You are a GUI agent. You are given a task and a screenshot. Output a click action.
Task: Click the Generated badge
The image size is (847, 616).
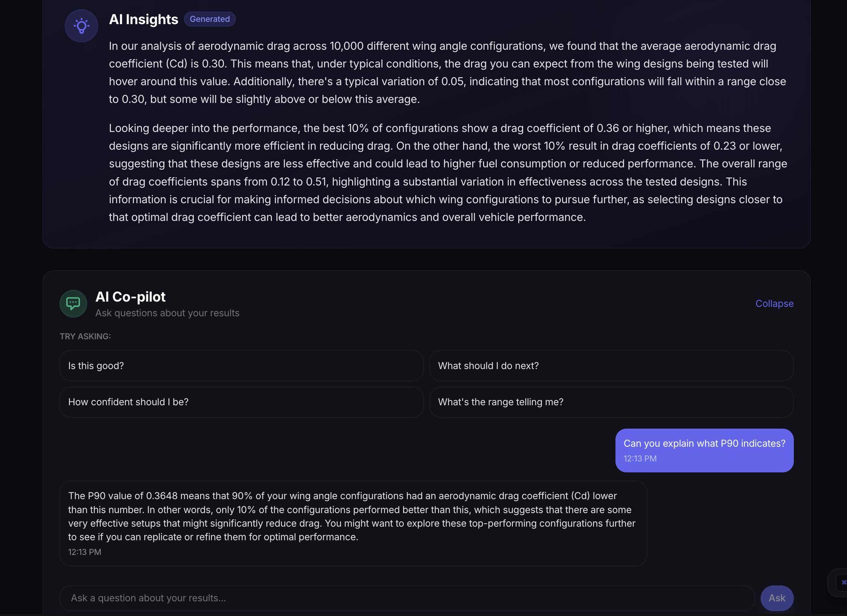[x=210, y=19]
